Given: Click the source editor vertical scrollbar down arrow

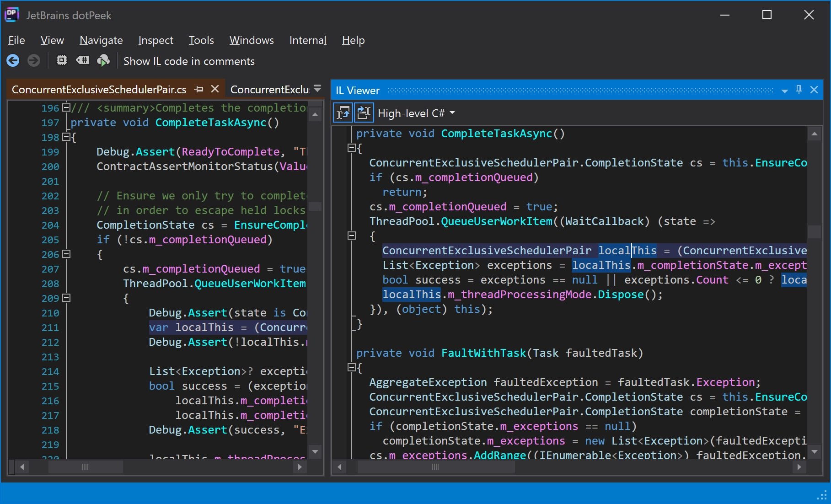Looking at the screenshot, I should point(315,452).
